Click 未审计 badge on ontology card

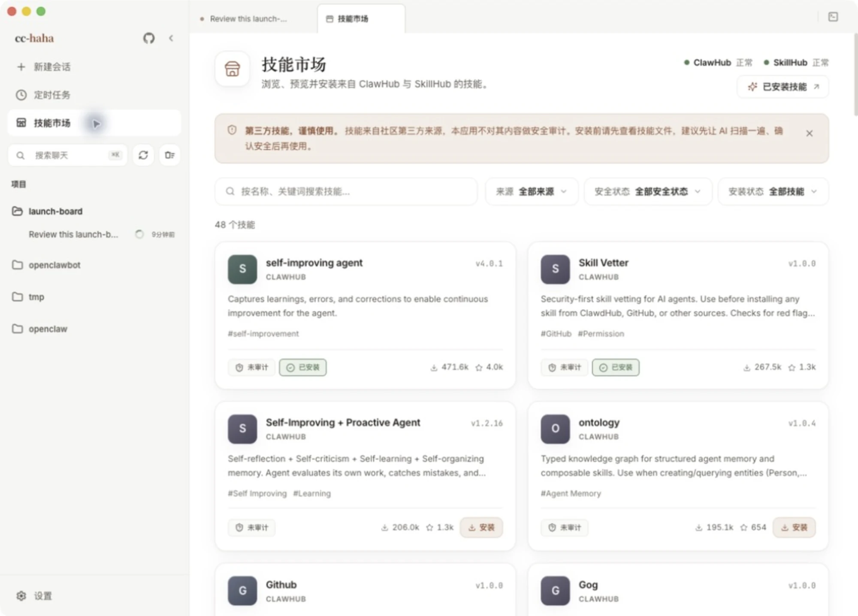pos(564,527)
